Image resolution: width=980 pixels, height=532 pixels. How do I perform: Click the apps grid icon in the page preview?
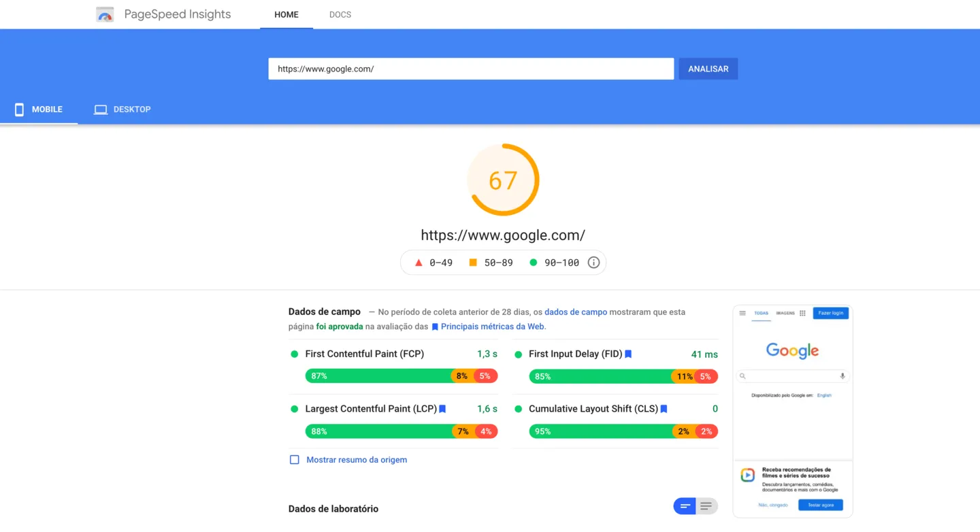point(802,314)
